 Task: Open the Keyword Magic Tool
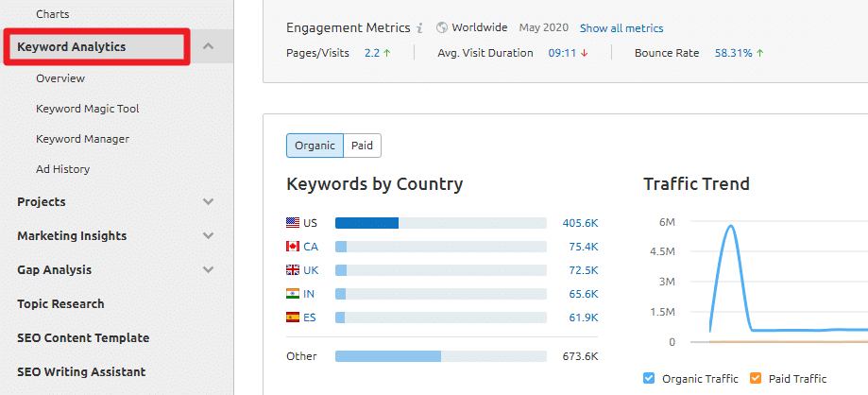pos(88,109)
